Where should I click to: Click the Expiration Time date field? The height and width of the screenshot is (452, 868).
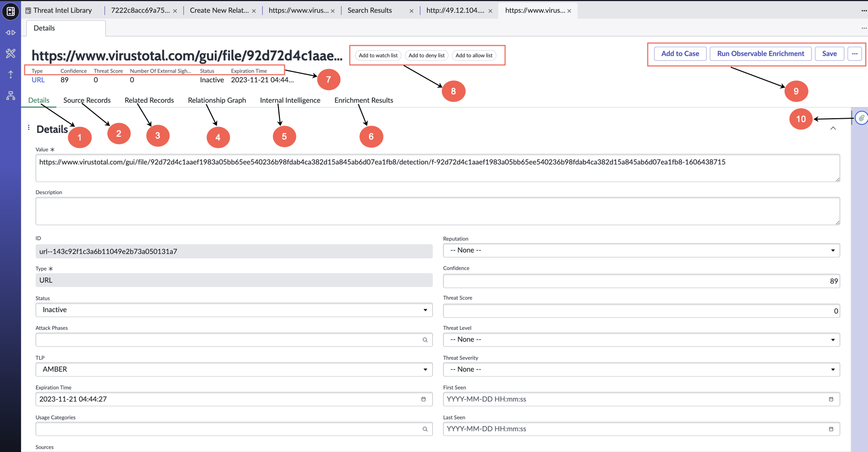(x=234, y=399)
